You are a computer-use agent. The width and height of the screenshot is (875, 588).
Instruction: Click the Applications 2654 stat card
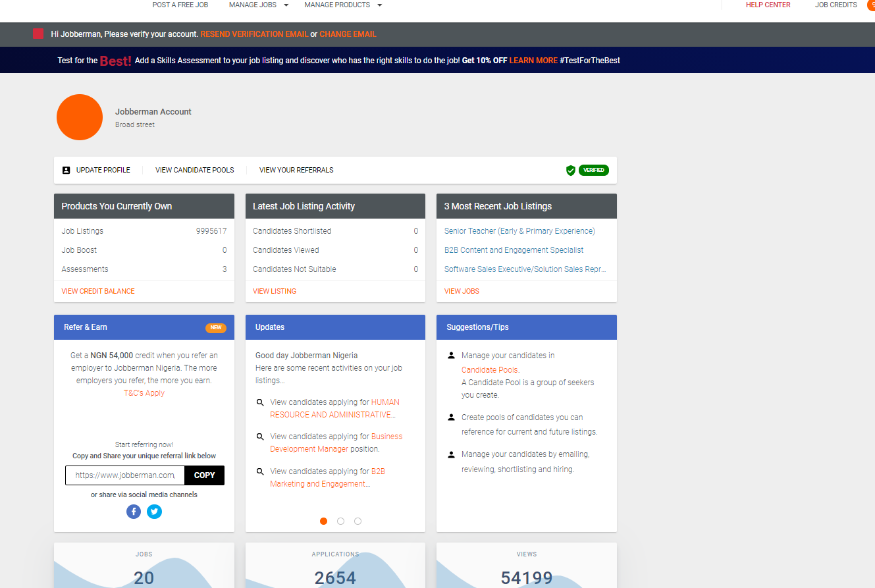pyautogui.click(x=335, y=565)
